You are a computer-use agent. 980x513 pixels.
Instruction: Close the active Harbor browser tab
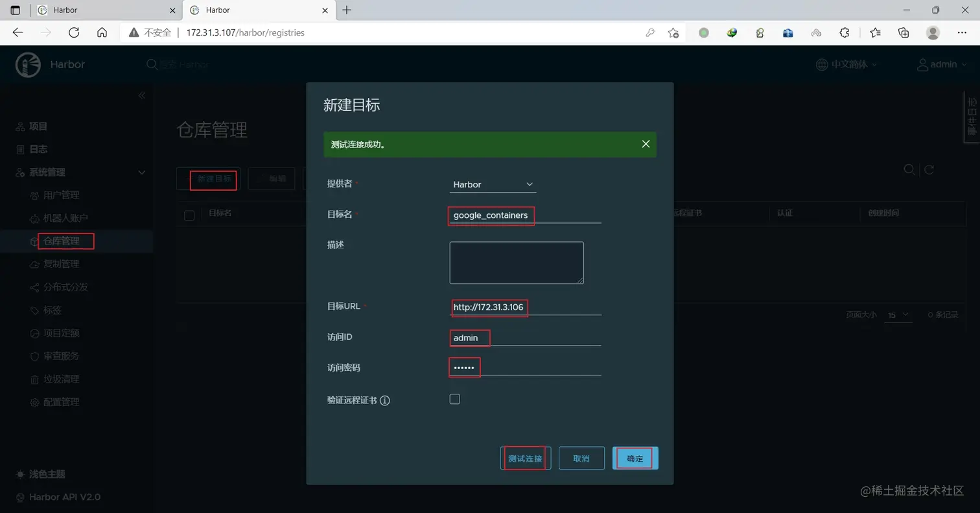[x=324, y=10]
